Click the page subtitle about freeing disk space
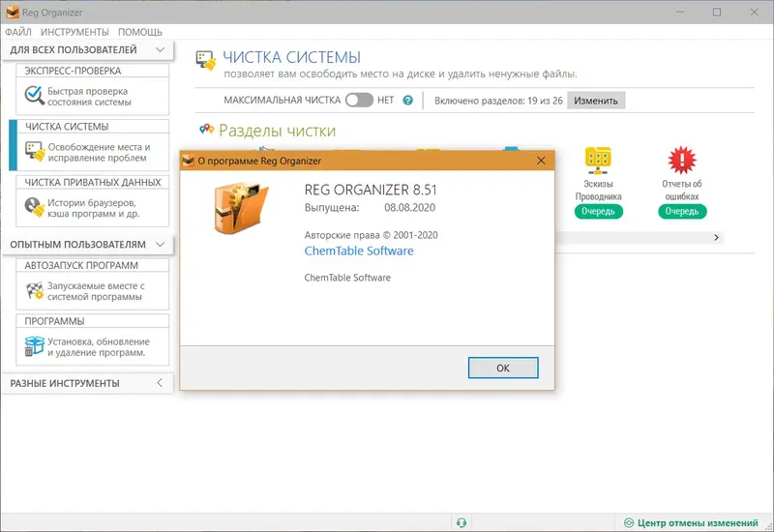This screenshot has width=774, height=532. tap(401, 74)
